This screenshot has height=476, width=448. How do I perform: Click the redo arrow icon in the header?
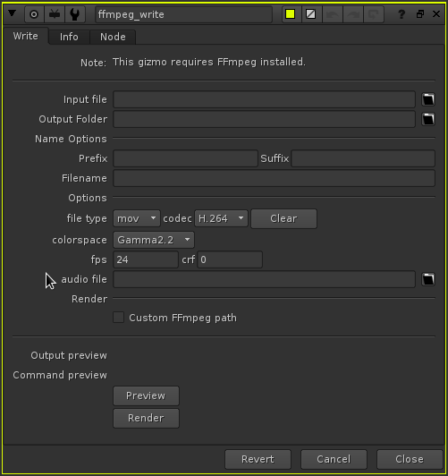(x=353, y=14)
